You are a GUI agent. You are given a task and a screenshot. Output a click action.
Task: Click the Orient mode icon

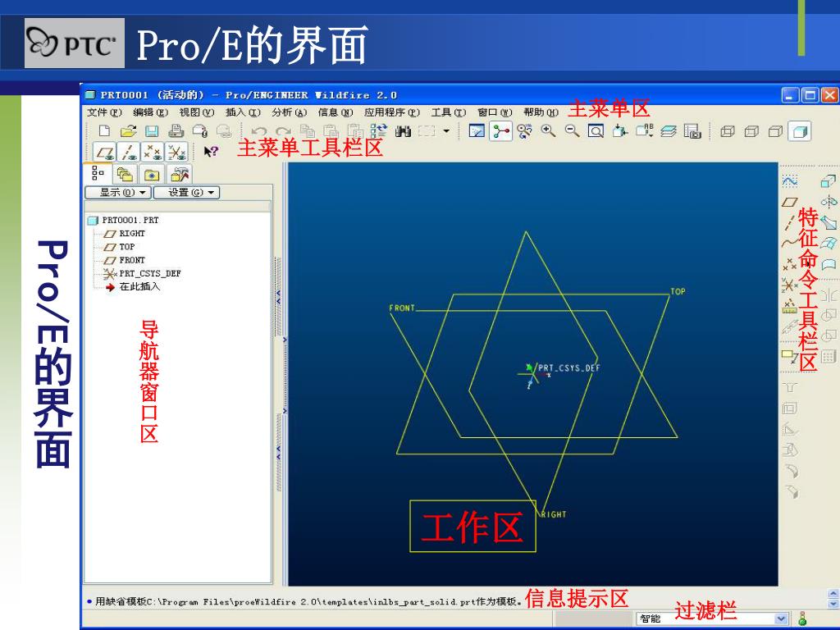524,130
